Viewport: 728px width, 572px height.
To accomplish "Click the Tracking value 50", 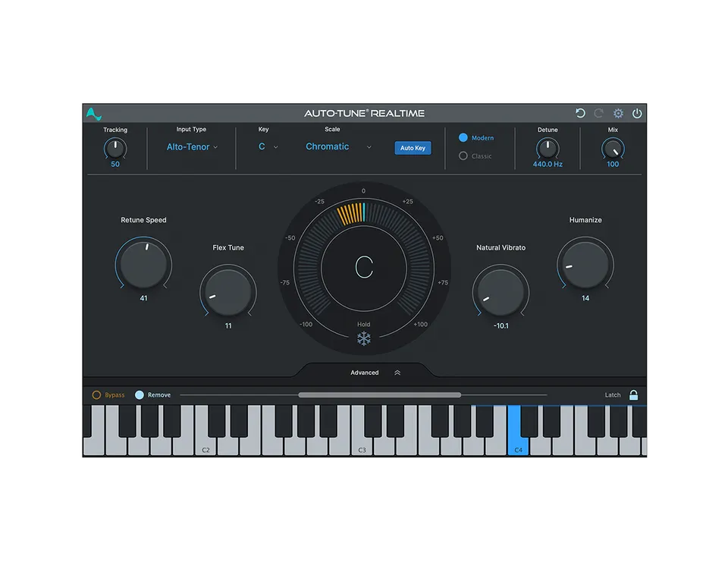I will 115,164.
